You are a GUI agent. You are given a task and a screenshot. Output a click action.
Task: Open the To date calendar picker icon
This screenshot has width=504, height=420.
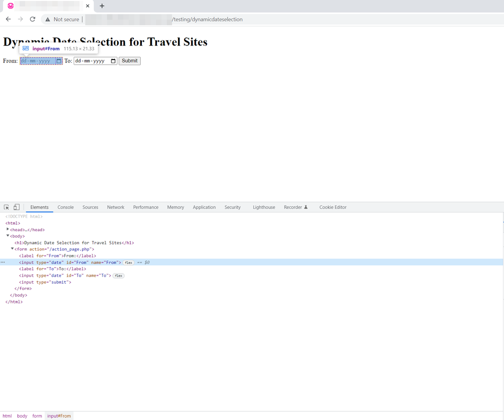pos(113,61)
